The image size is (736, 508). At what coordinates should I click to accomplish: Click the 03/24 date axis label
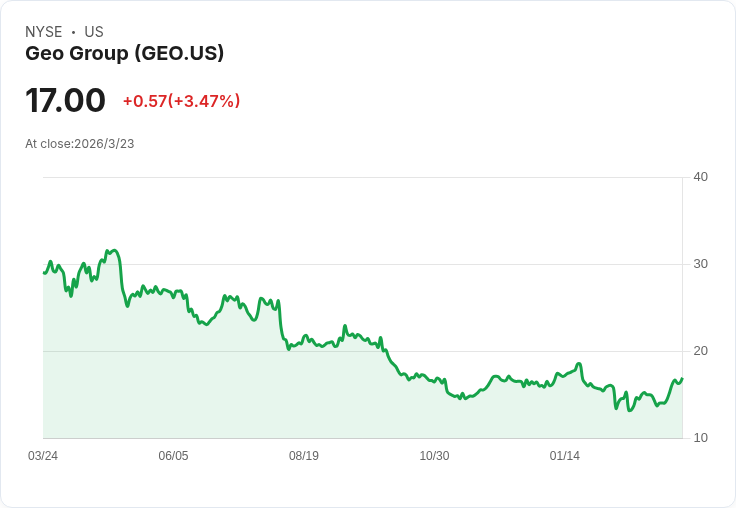click(x=43, y=455)
